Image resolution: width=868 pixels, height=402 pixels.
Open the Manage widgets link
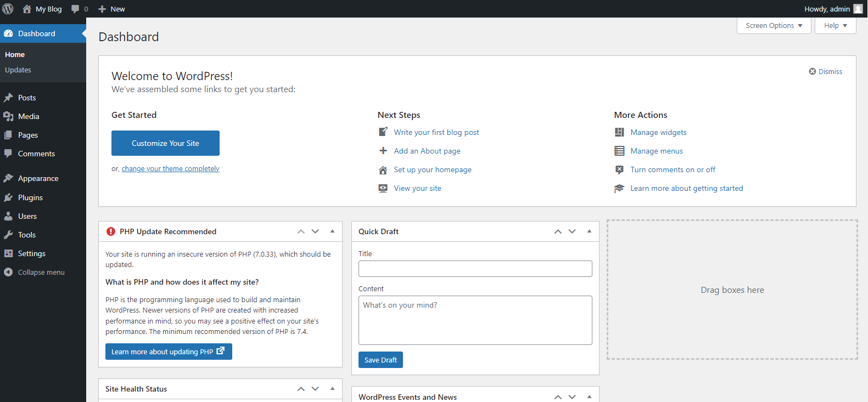click(x=658, y=132)
